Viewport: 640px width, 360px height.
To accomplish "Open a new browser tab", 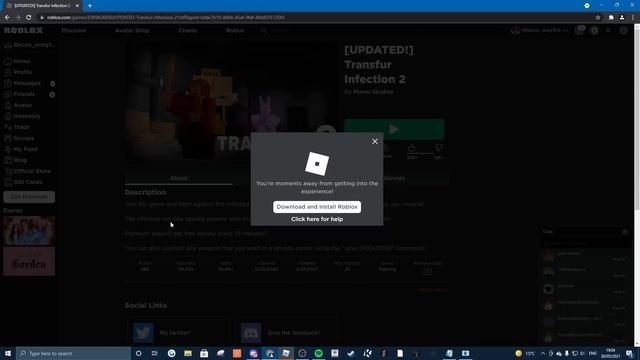I will [x=90, y=6].
